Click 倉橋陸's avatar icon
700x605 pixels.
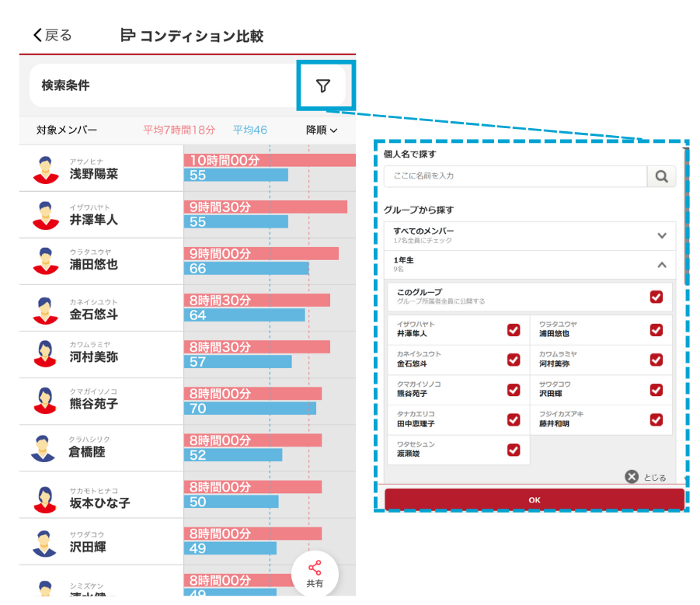click(x=46, y=448)
